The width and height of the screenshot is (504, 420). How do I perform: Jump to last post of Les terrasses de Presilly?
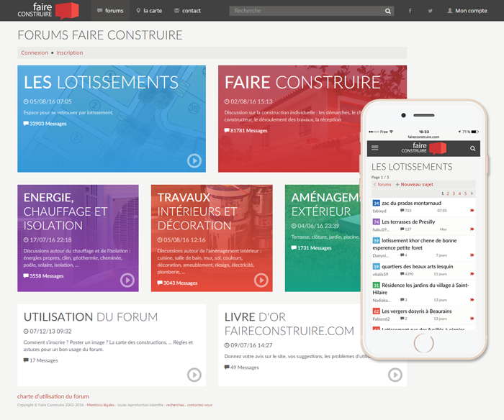coord(472,229)
